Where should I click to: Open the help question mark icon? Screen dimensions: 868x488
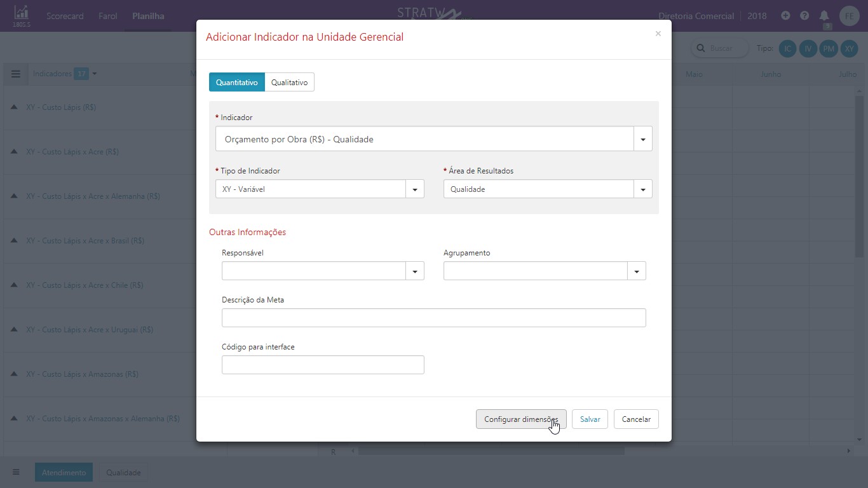(804, 16)
